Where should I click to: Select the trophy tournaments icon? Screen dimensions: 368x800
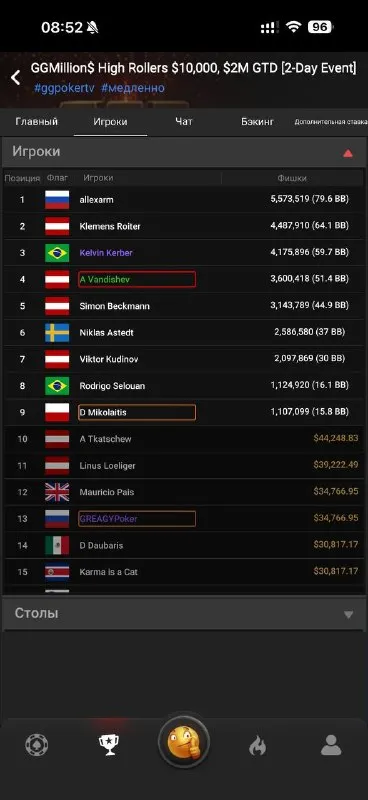click(109, 745)
